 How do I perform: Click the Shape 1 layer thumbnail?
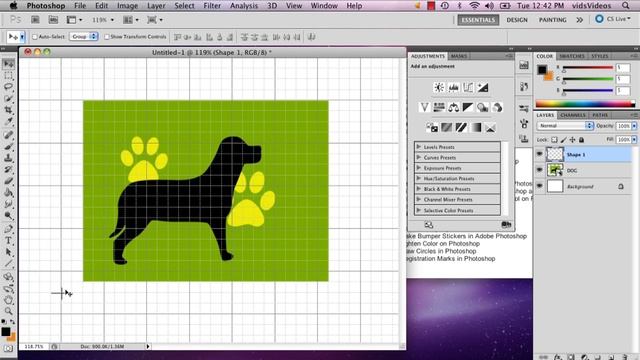coord(555,154)
